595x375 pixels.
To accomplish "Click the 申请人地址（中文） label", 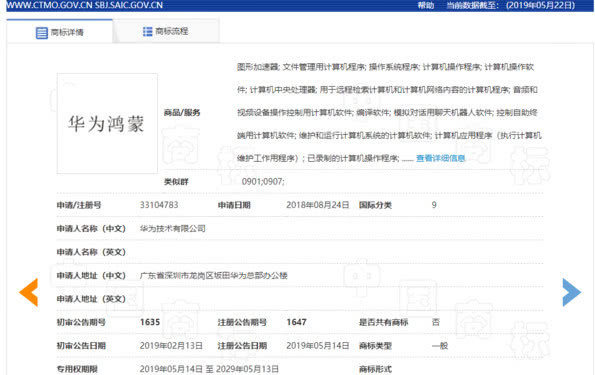I will tap(91, 276).
